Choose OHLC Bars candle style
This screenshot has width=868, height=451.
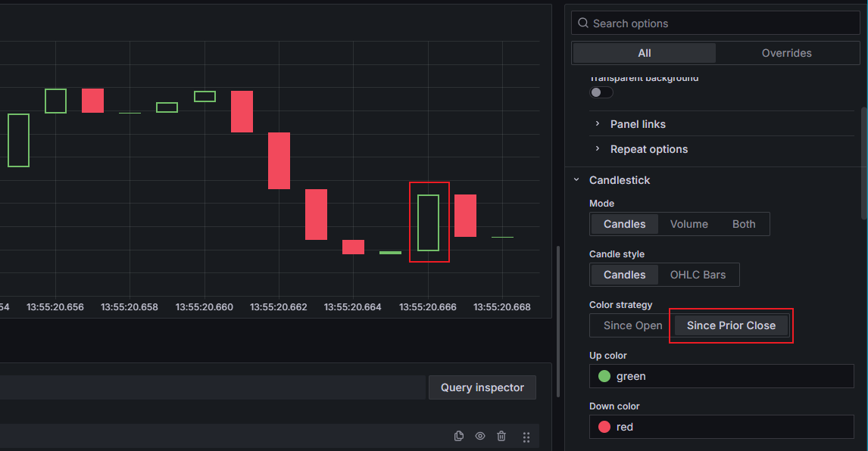point(698,275)
